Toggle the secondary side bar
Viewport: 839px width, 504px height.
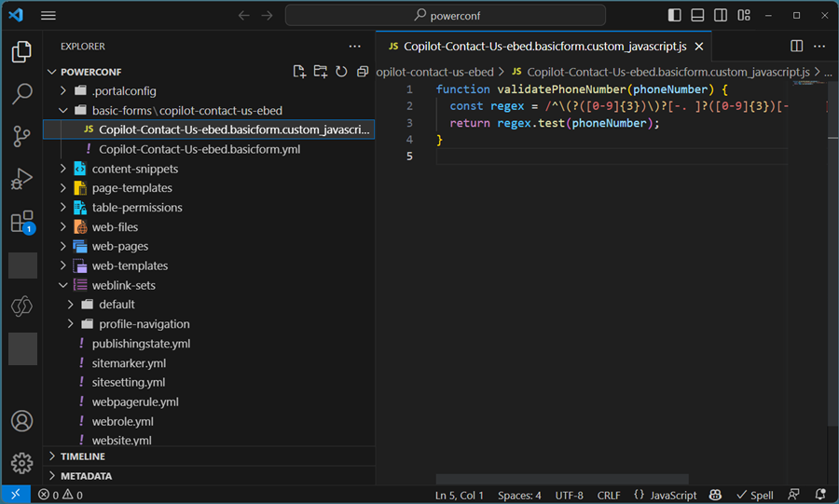coord(721,16)
